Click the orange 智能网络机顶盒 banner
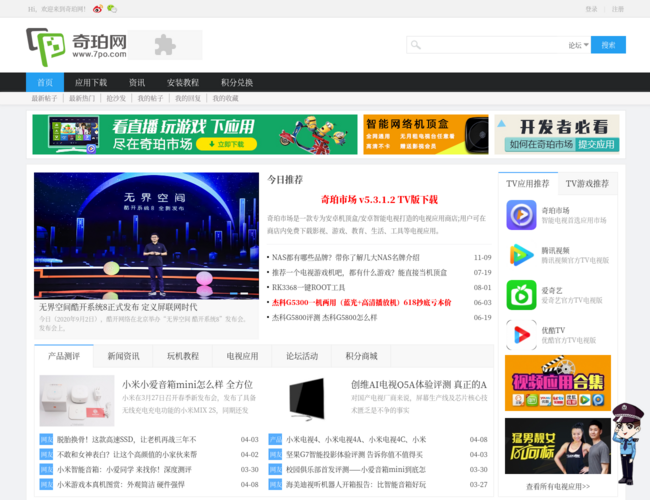 tap(426, 134)
